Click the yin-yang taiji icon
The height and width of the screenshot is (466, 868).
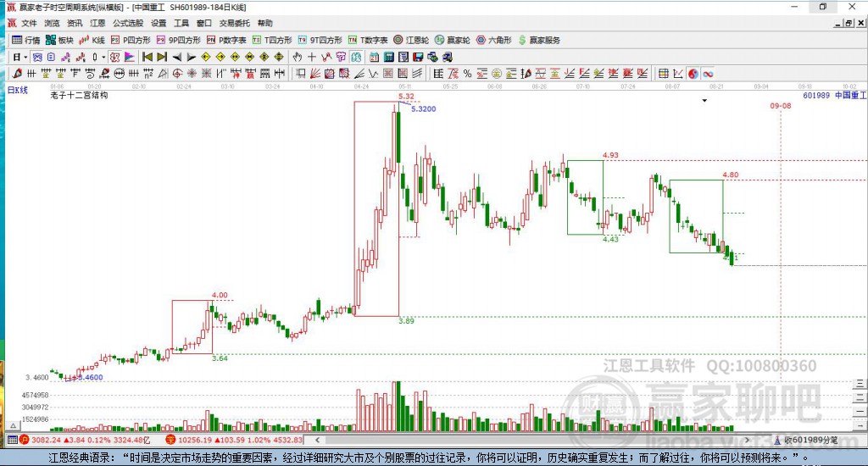point(693,74)
